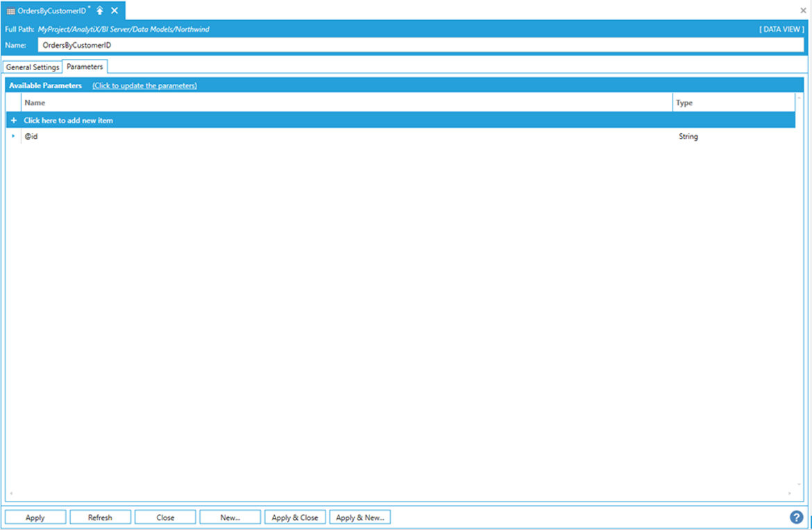The width and height of the screenshot is (812, 530).
Task: Click the Close button at bottom
Action: [x=165, y=518]
